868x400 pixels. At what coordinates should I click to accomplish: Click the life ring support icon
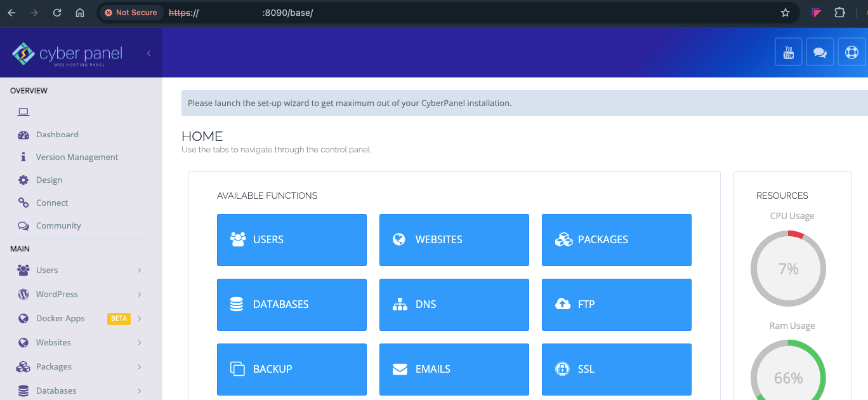pos(851,52)
